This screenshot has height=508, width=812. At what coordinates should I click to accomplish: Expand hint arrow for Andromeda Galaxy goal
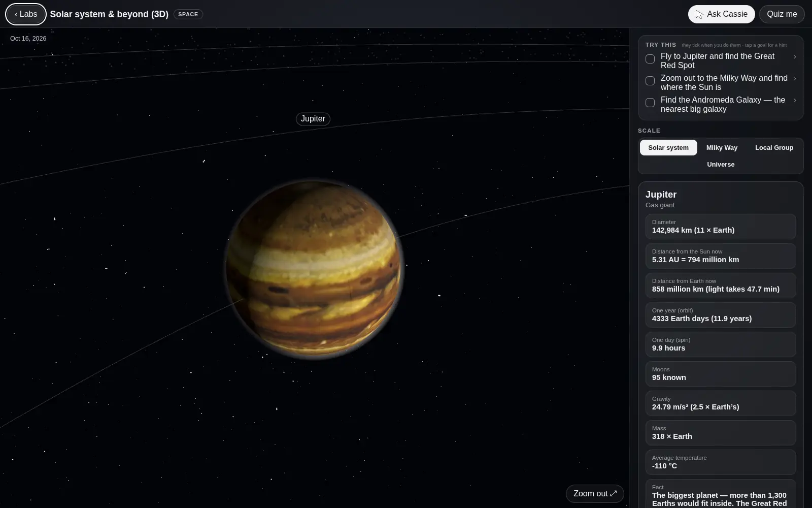click(795, 100)
